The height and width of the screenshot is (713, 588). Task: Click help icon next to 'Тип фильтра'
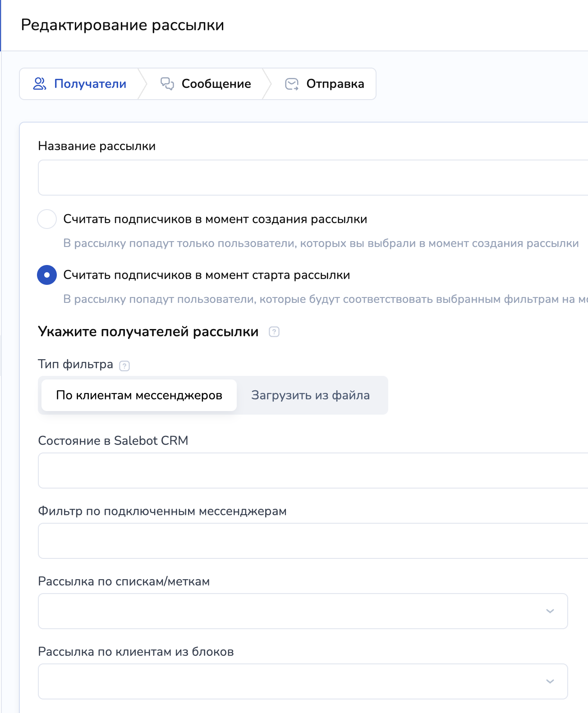(x=124, y=366)
